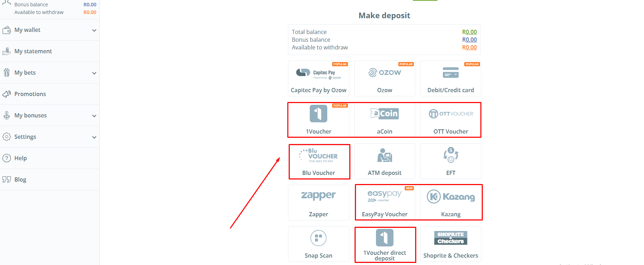Select the EFT transfer icon

451,155
